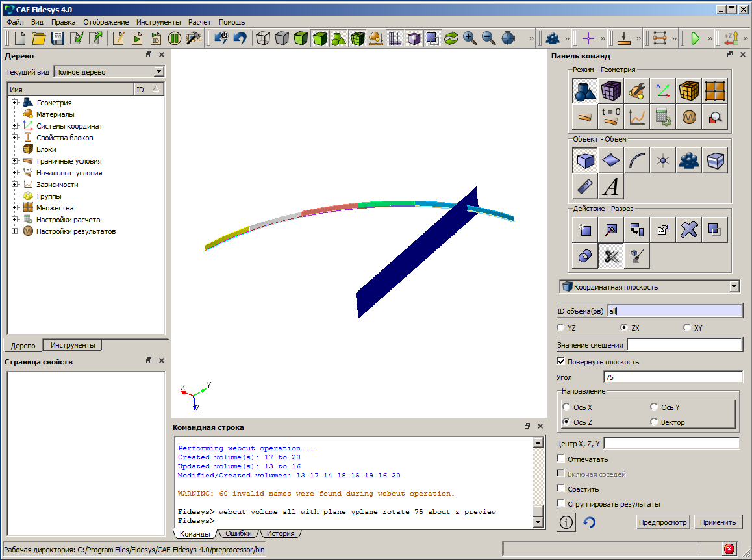
Task: Click the zoom in magnifier icon
Action: (470, 38)
